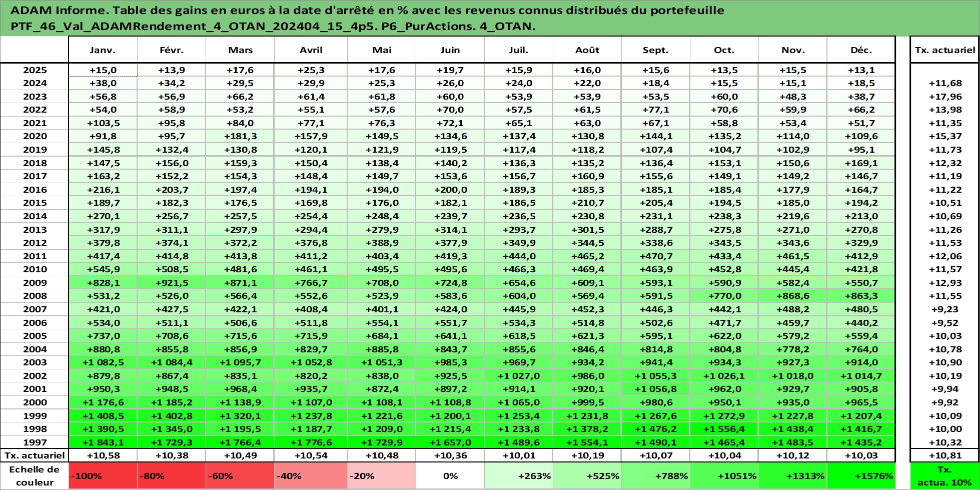Select the +1313% bright green swatch
The width and height of the screenshot is (980, 490).
click(x=793, y=476)
